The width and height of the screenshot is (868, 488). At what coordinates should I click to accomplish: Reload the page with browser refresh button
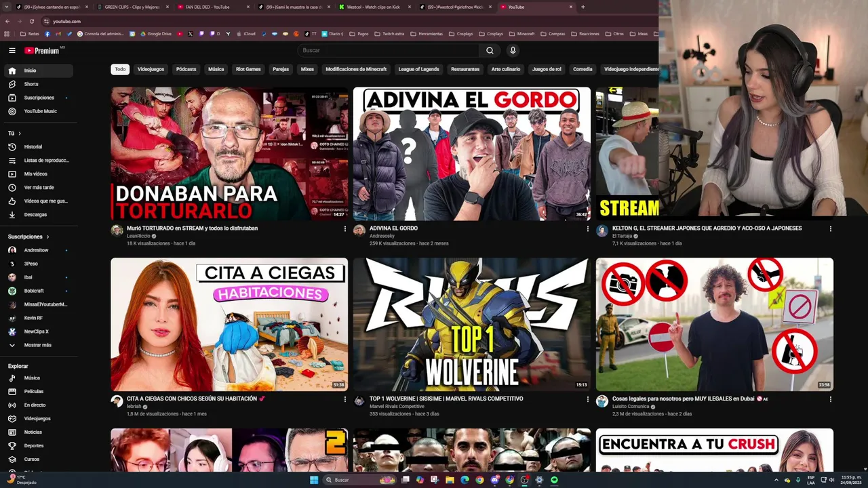[31, 21]
